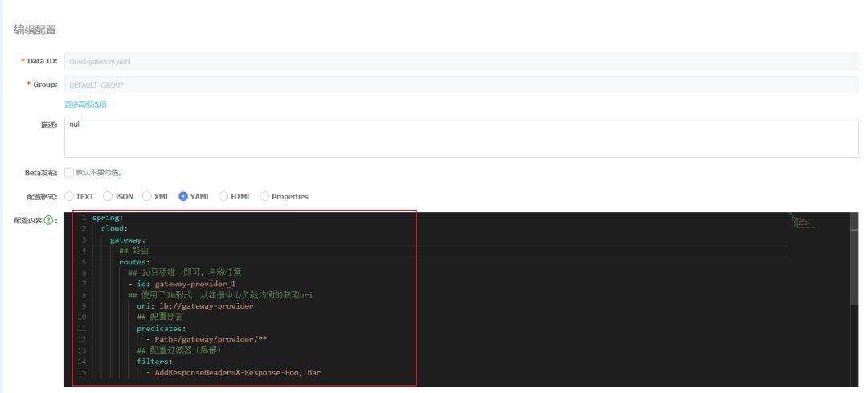The height and width of the screenshot is (393, 868).
Task: Click the help icon beside 配置内容
Action: tap(49, 220)
